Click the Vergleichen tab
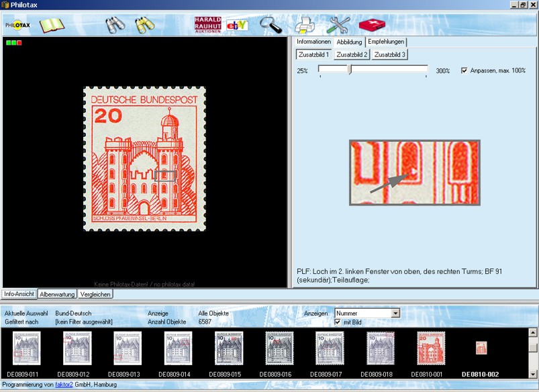Screen dimensions: 539x392 point(95,294)
